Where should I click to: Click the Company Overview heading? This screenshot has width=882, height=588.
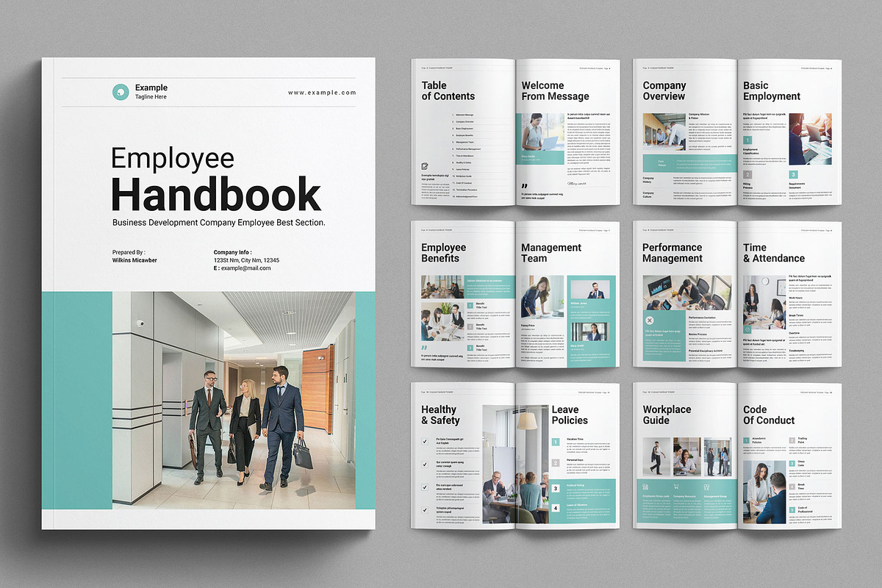click(x=664, y=91)
